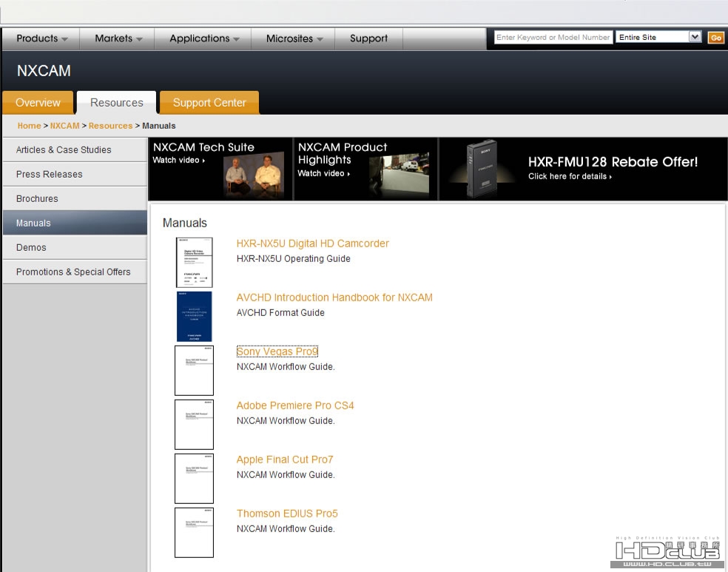Click the 'Manuals' section heading
This screenshot has width=728, height=572.
tap(185, 223)
